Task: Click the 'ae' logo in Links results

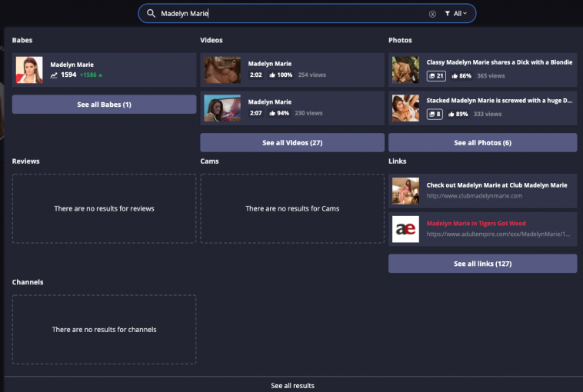Action: coord(405,229)
